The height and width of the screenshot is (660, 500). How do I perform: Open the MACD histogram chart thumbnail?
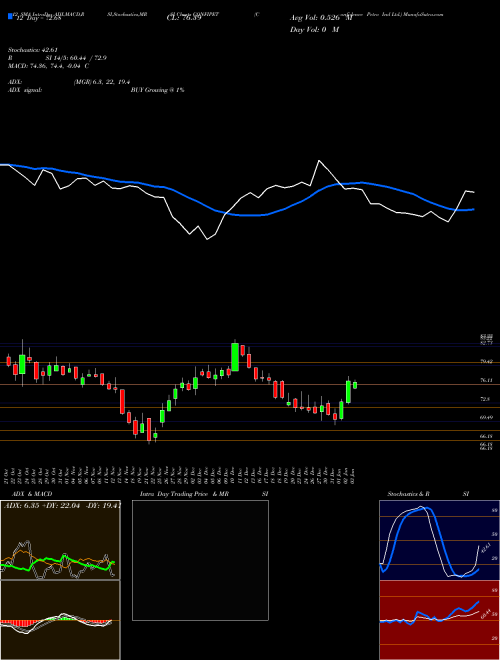[x=60, y=620]
